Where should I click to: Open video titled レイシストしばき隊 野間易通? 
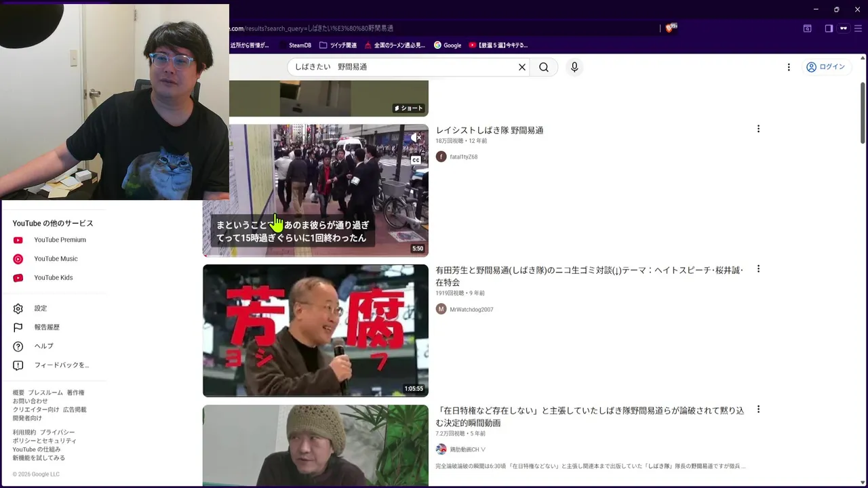click(490, 130)
